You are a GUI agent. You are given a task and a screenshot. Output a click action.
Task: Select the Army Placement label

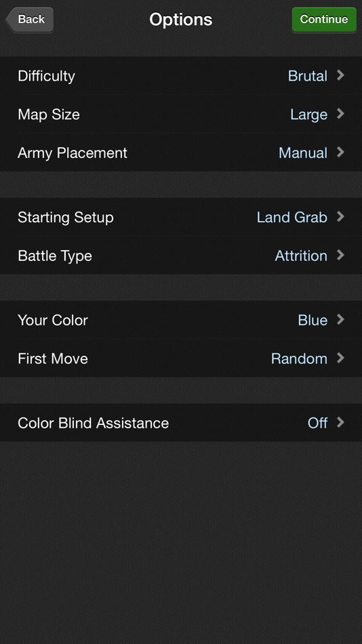pos(73,153)
